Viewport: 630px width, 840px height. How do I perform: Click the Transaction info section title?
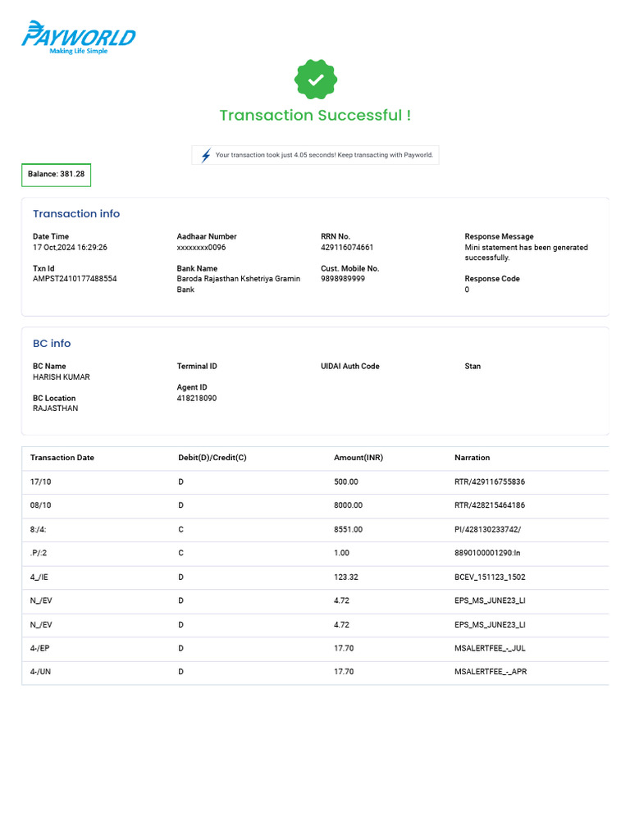[x=76, y=214]
